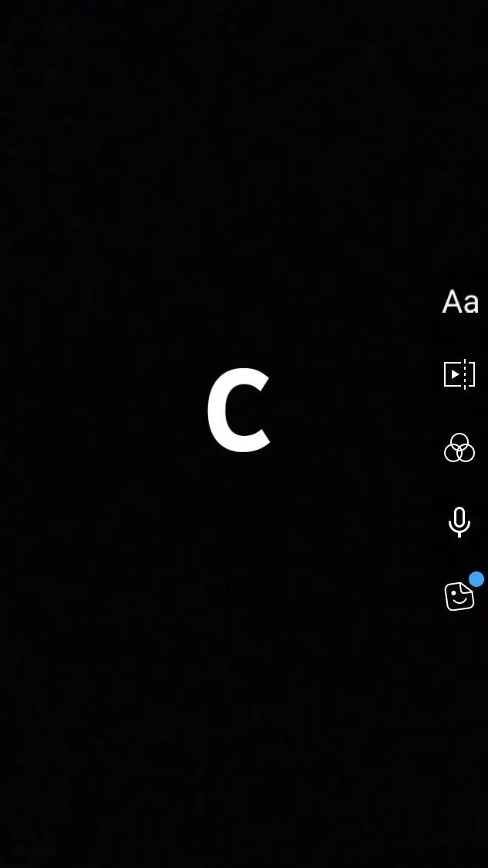Click the dashed-line split clip button
The height and width of the screenshot is (868, 488).
point(459,375)
